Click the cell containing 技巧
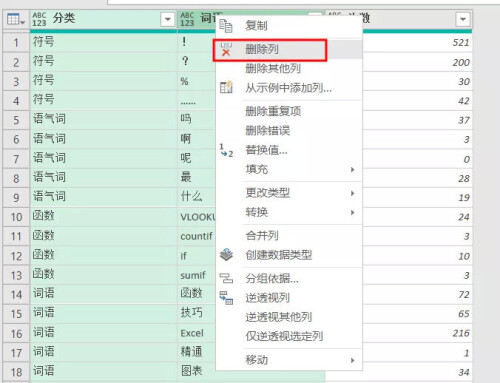Screen dimensions: 500x383 pyautogui.click(x=197, y=314)
